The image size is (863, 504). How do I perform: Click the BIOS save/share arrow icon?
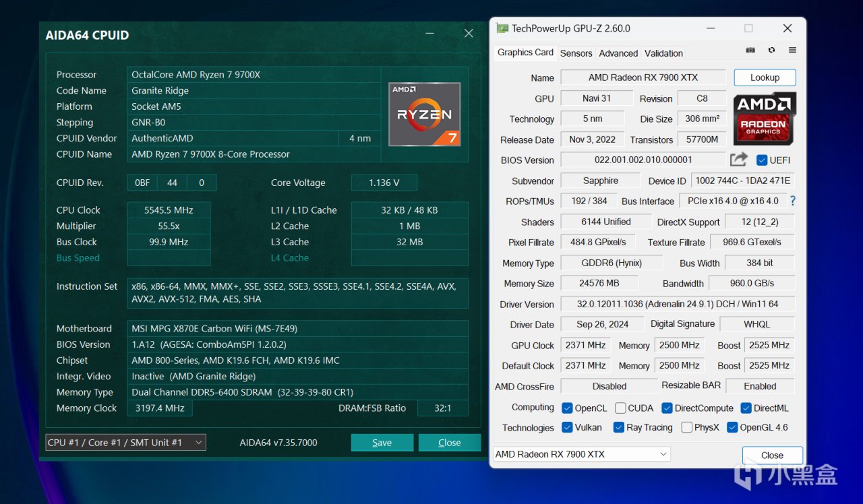[738, 160]
